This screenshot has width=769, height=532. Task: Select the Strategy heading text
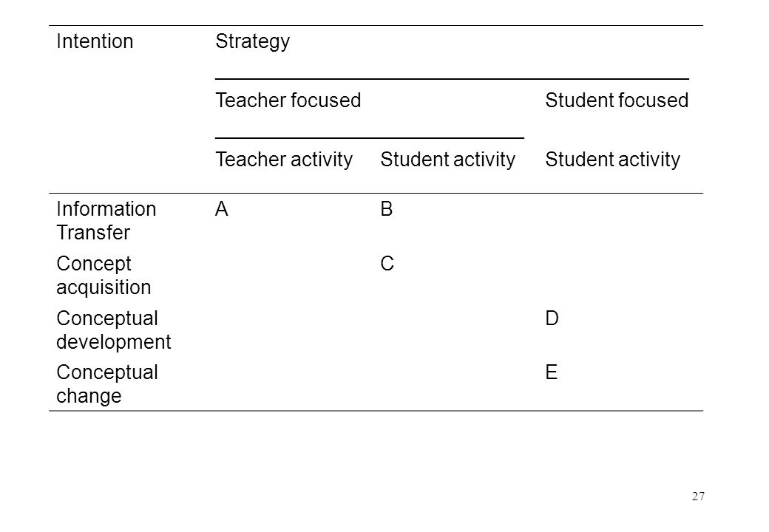point(253,42)
